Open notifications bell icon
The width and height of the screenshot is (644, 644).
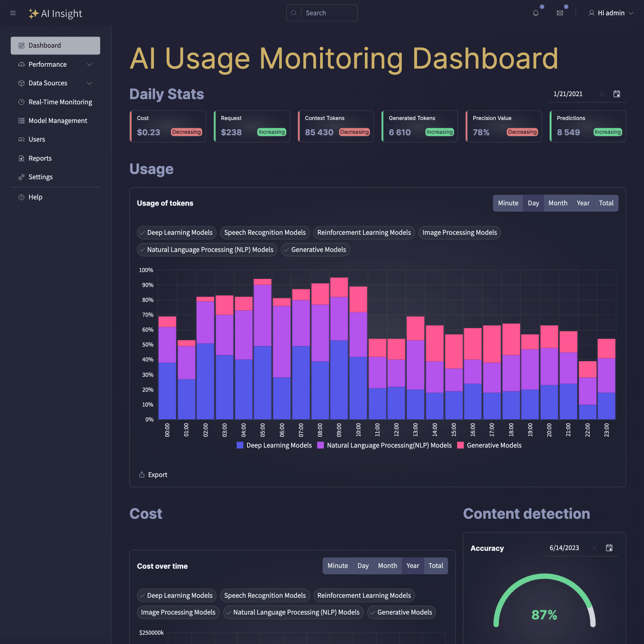536,13
